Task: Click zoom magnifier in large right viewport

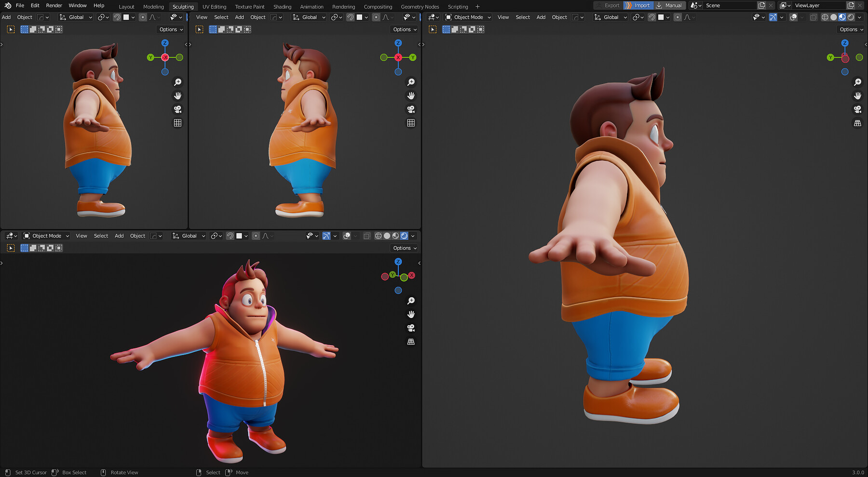Action: pos(857,82)
